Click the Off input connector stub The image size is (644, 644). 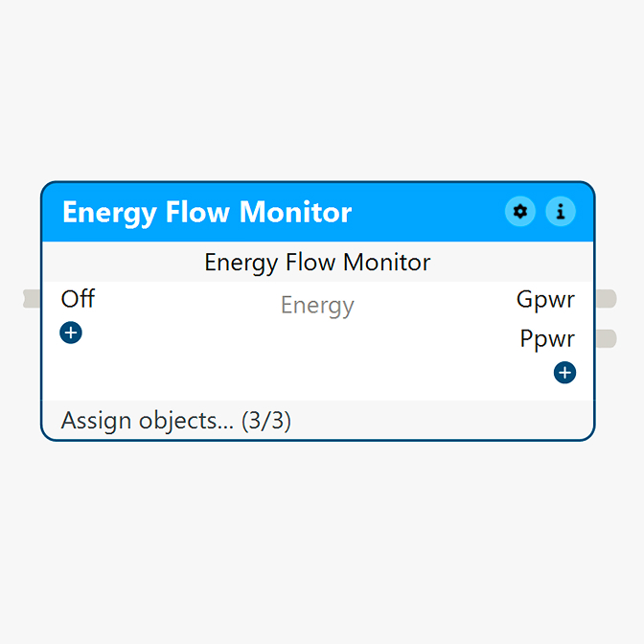tap(32, 299)
